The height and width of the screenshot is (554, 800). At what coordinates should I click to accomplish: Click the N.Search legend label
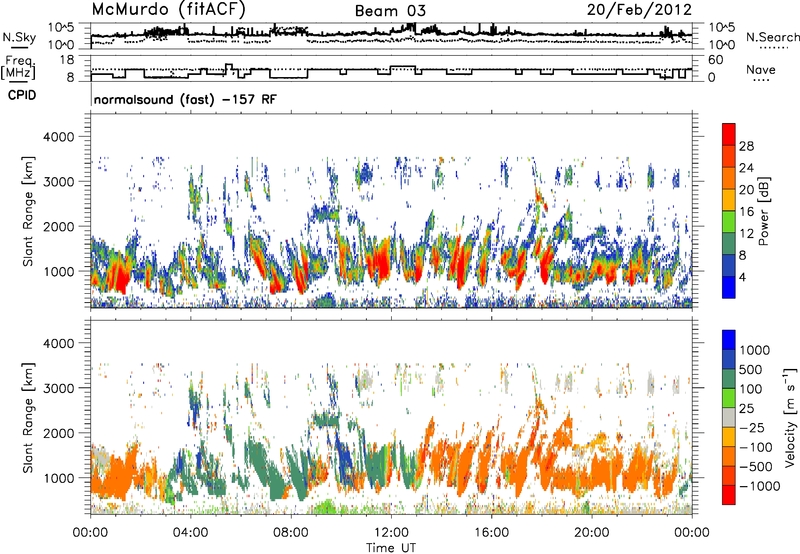coord(772,37)
